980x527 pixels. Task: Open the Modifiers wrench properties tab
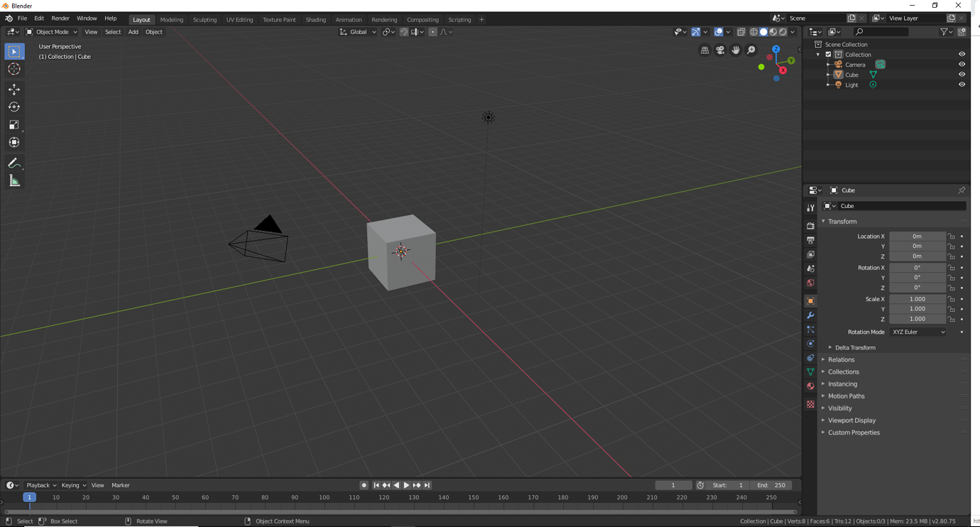[x=810, y=315]
